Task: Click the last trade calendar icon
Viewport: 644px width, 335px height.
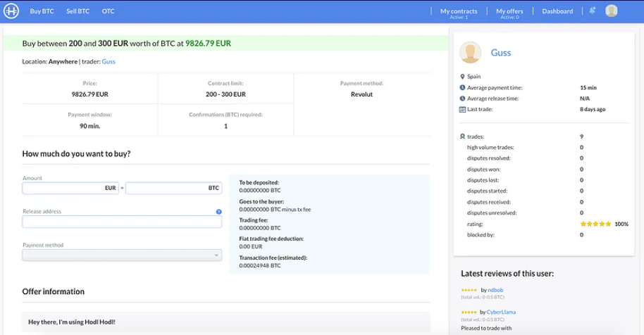Action: point(462,109)
